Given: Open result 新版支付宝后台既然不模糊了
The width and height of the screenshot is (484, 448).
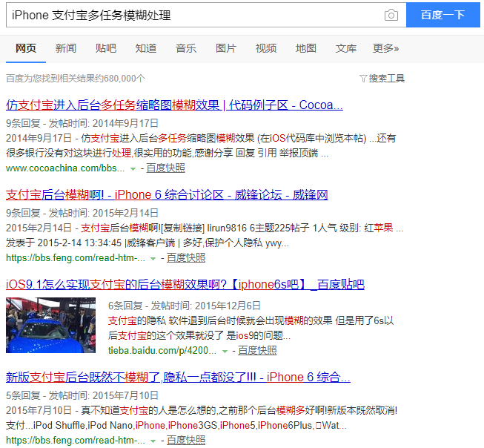Looking at the screenshot, I should pos(178,377).
